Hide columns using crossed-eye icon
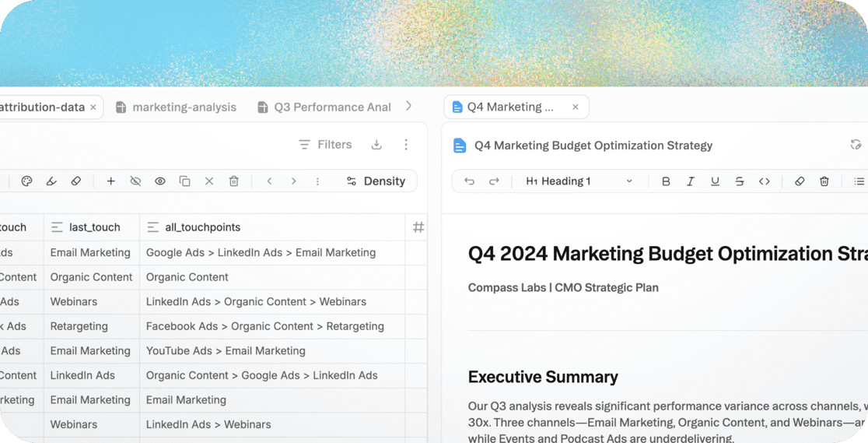Screen dimensions: 868x443 [x=135, y=181]
